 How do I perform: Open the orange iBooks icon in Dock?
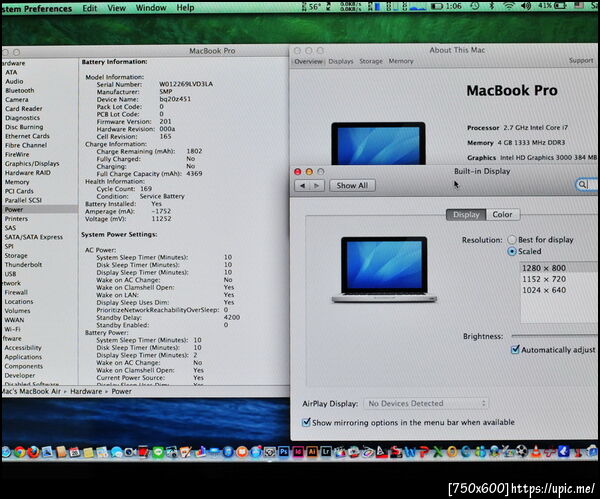pos(241,452)
